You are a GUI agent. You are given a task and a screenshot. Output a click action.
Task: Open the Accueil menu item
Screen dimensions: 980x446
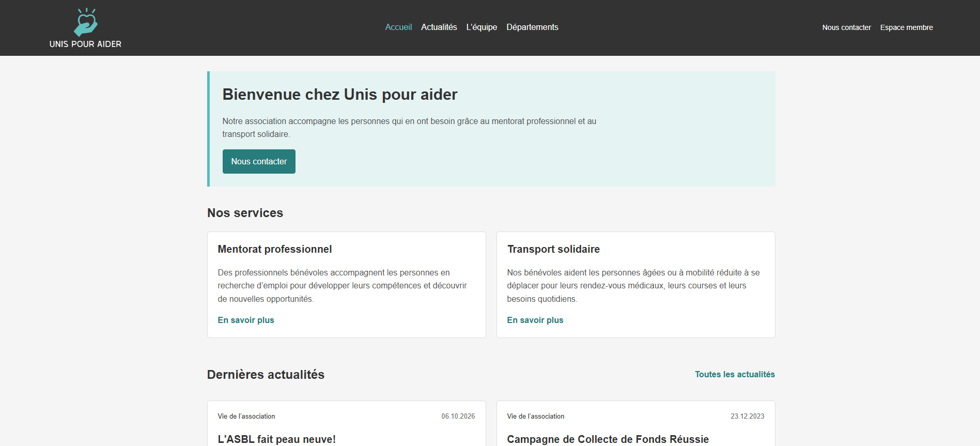coord(398,27)
